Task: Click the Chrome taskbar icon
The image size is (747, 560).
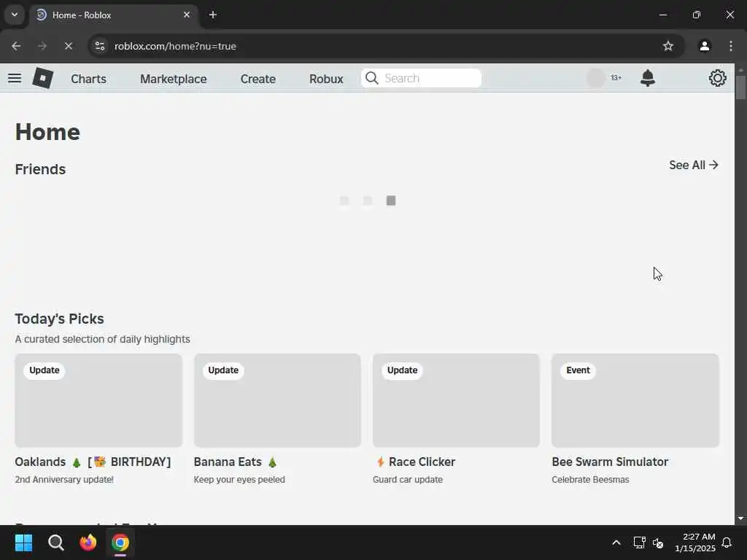Action: 120,542
